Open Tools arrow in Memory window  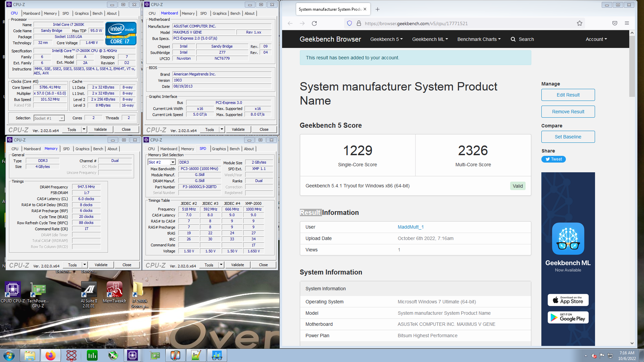click(85, 265)
